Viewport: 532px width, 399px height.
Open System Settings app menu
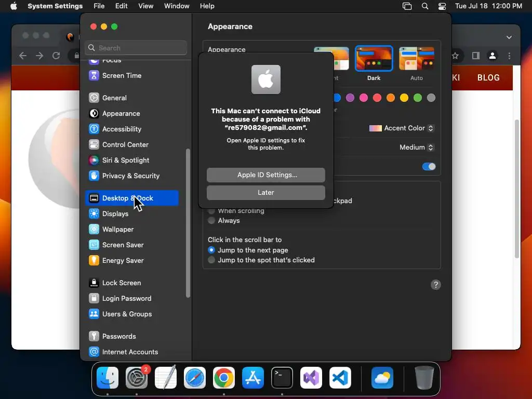[x=55, y=6]
